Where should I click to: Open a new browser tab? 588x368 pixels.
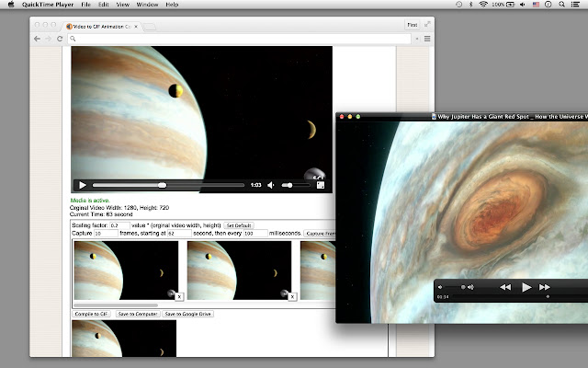pyautogui.click(x=149, y=27)
